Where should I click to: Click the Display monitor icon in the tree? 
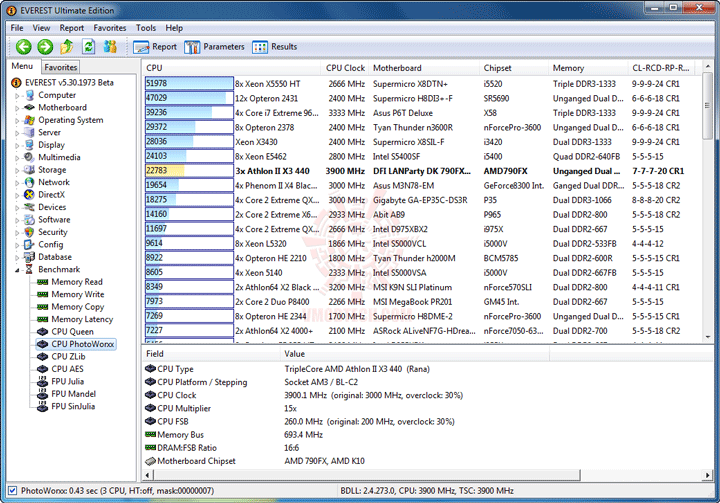pos(29,145)
